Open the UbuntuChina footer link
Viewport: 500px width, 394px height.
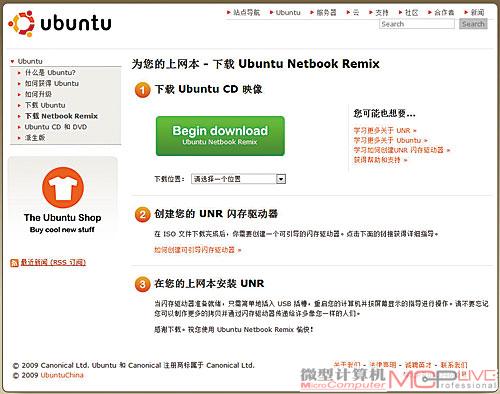[62, 375]
